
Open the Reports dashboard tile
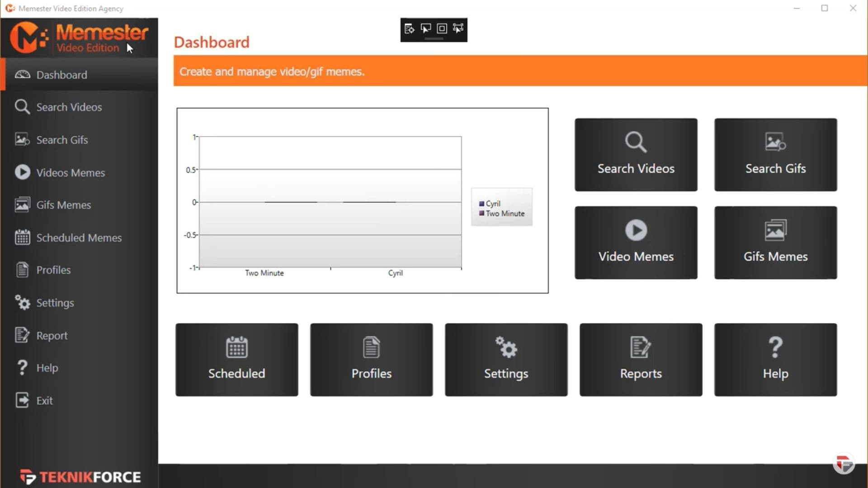pos(641,360)
